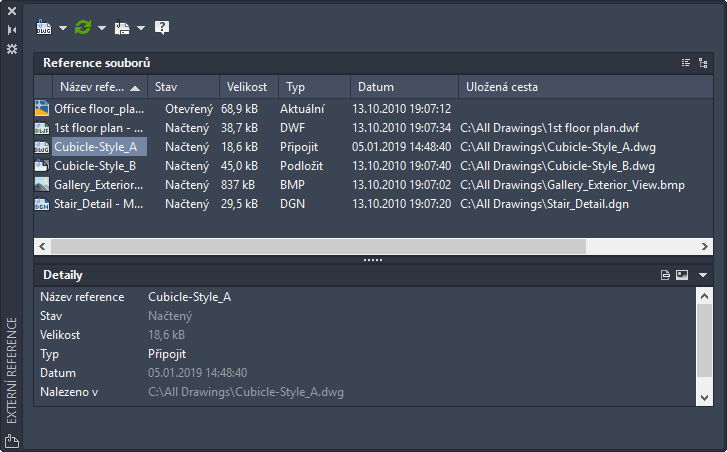Screen dimensions: 727x452
Task: Click the Change Path toolbar icon
Action: pyautogui.click(x=122, y=28)
